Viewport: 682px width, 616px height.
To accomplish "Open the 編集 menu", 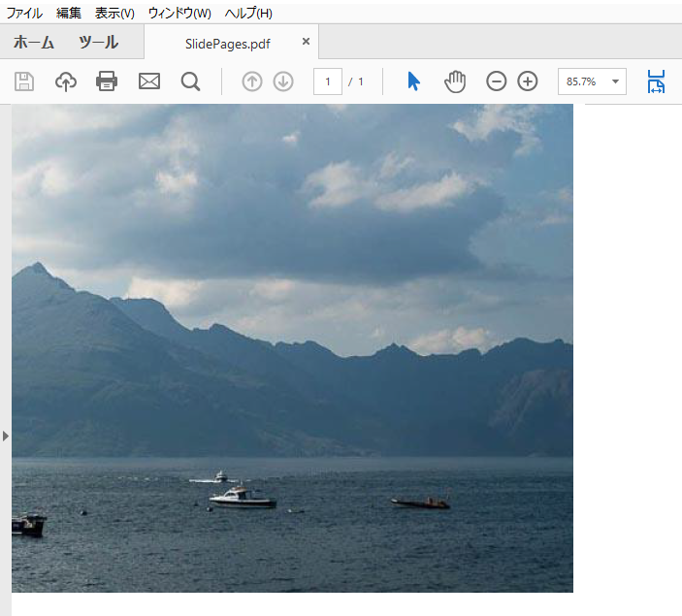I will pyautogui.click(x=69, y=13).
